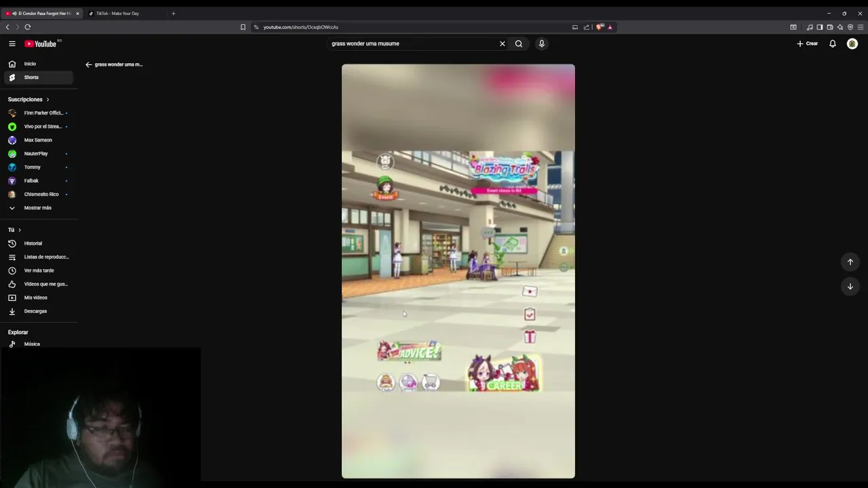868x488 pixels.
Task: Open Tommy channel
Action: [x=39, y=167]
